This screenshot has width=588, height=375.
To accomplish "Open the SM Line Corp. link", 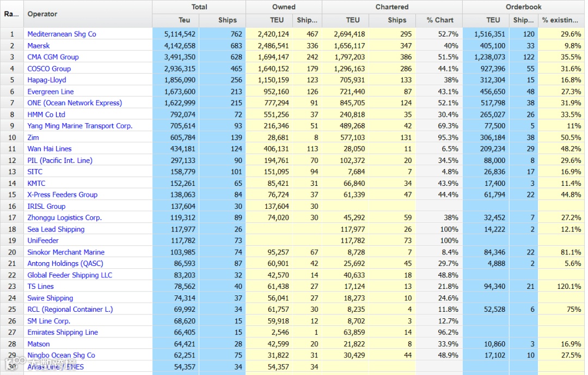I will tap(48, 321).
